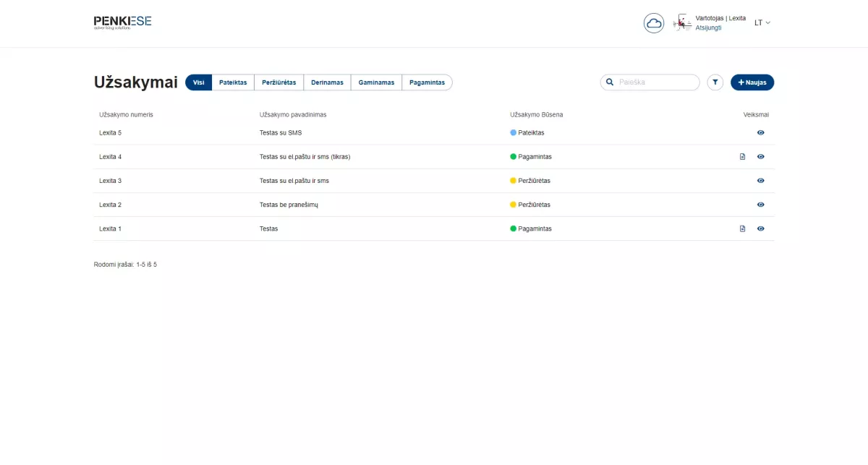Open document icon for Lexita 1
868x465 pixels.
tap(742, 229)
